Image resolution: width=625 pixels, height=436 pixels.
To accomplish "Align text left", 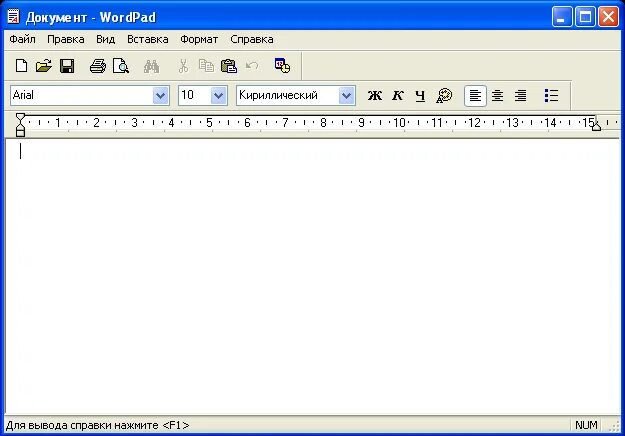I will 475,96.
